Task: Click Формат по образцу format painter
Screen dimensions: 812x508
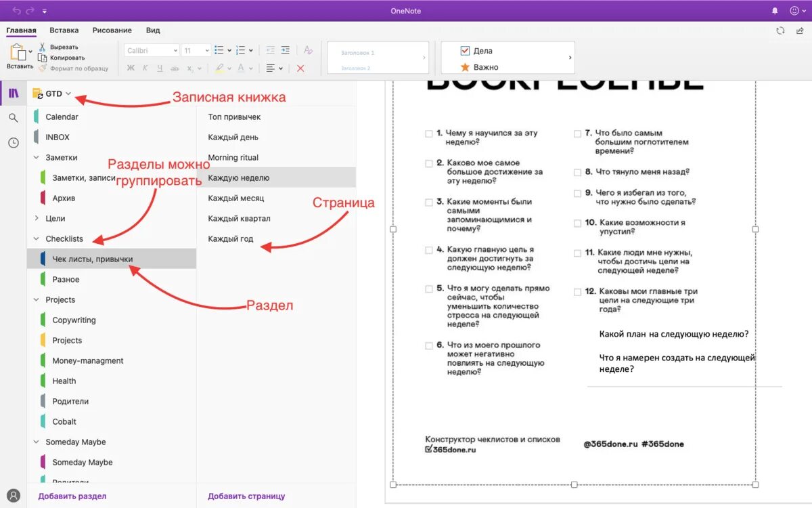Action: [x=74, y=68]
